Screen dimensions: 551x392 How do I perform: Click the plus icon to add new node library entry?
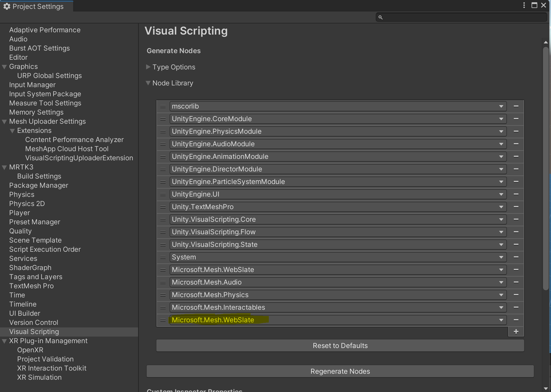pos(516,331)
